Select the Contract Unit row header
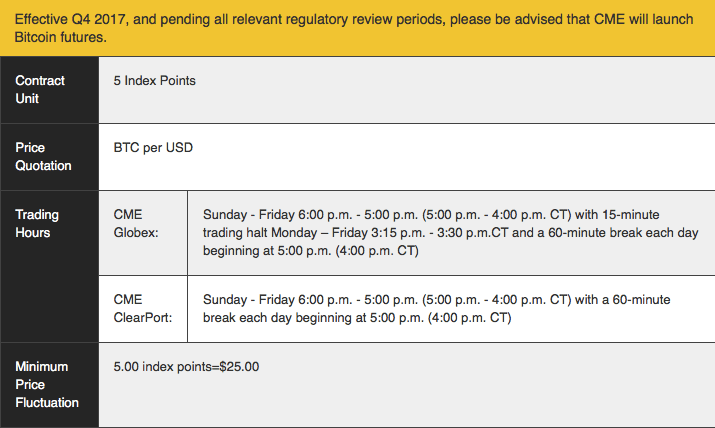Screen dimensions: 715x428 (49, 90)
